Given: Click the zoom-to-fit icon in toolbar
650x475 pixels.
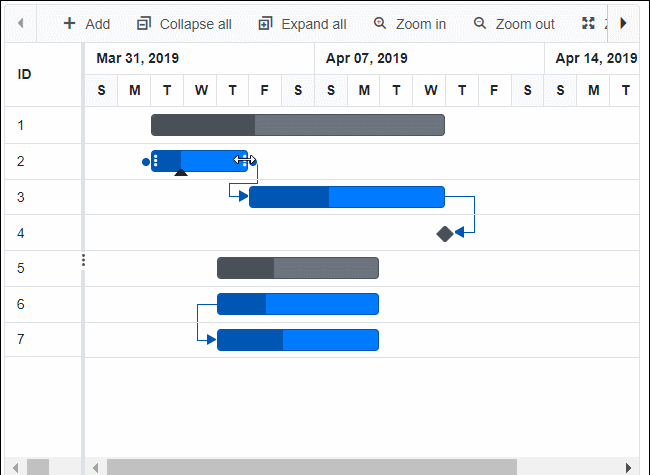Looking at the screenshot, I should click(x=588, y=23).
